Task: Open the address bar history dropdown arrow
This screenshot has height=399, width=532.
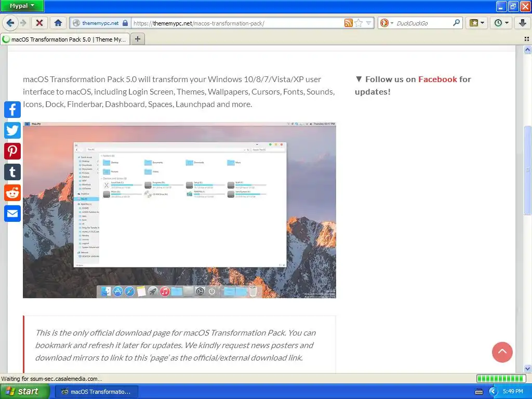Action: 368,23
